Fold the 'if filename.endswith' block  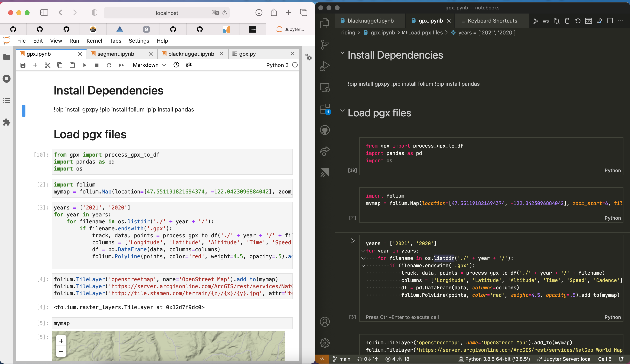(363, 266)
